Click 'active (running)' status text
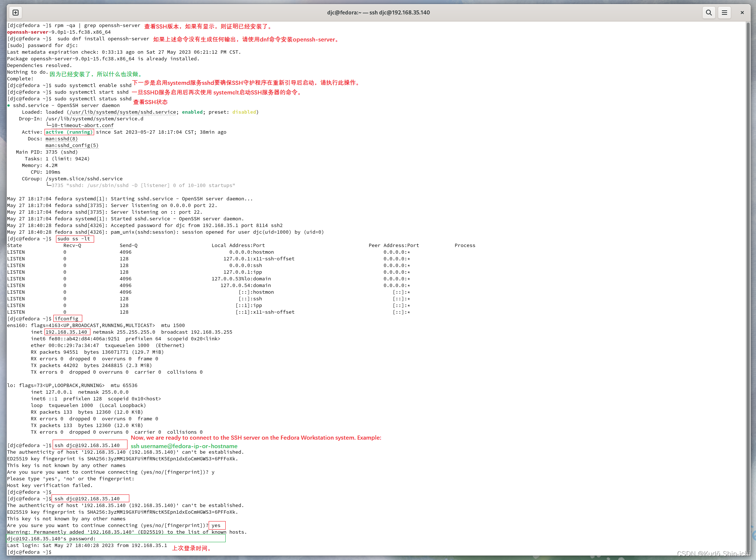This screenshot has width=756, height=560. click(x=69, y=132)
